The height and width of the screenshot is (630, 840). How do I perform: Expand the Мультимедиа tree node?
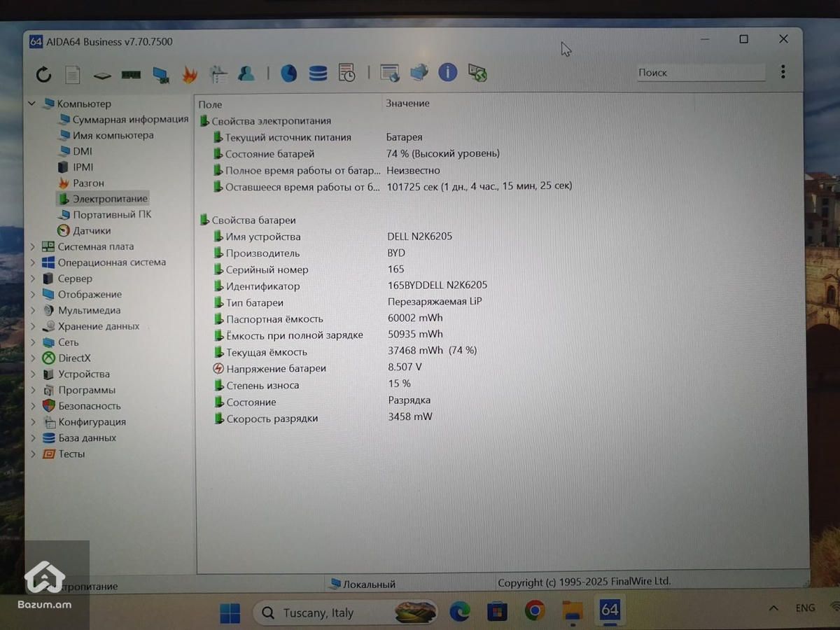(x=32, y=310)
